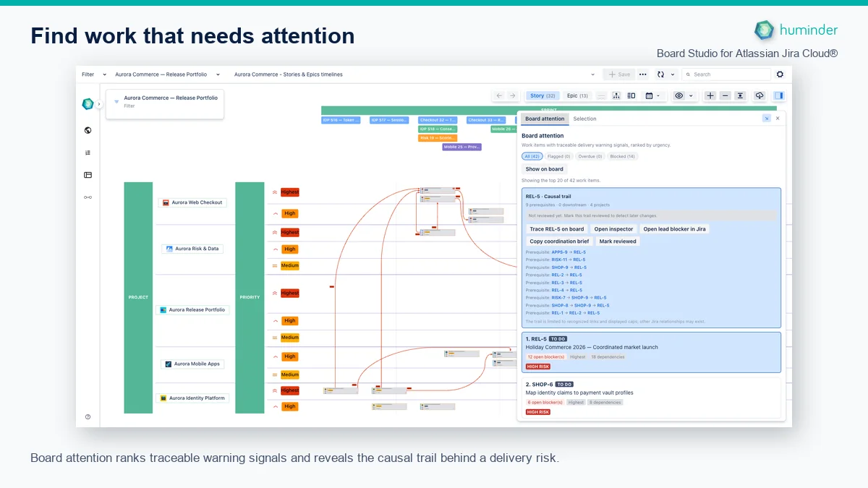Screen dimensions: 868x488
Task: Click Copy coordination brief button
Action: (x=559, y=241)
